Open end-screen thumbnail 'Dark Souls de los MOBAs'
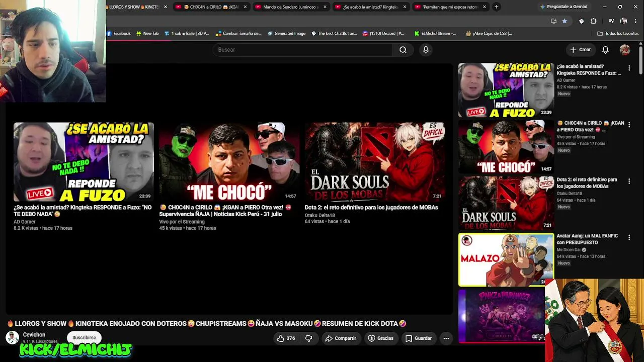 pos(375,162)
